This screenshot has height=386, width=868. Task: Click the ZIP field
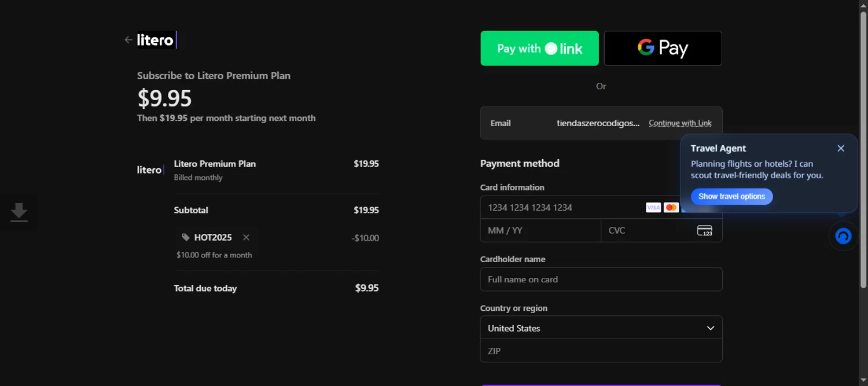tap(601, 351)
